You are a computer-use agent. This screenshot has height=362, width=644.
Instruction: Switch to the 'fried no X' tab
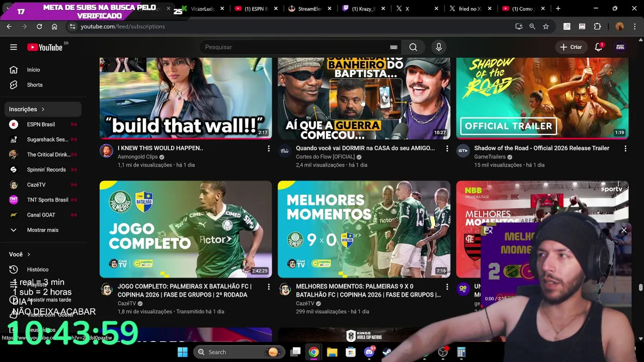tap(471, 9)
